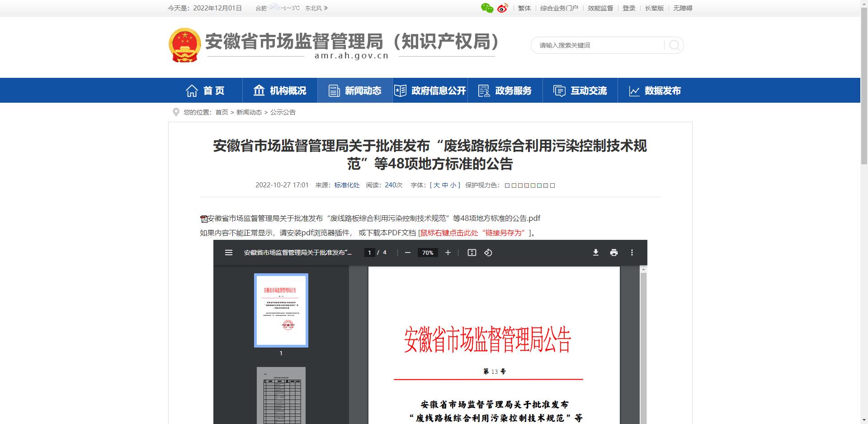Enable 无障碍 accessibility mode

pyautogui.click(x=682, y=8)
